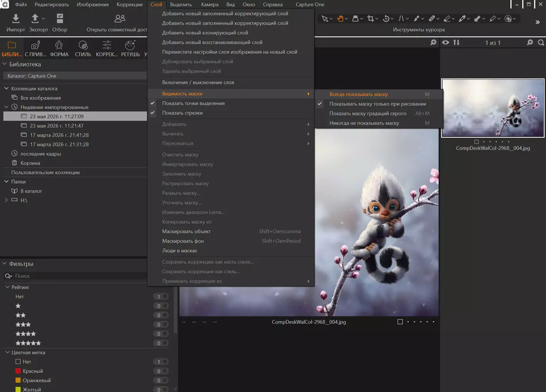Click the Открыть совместный доступ people icon
Viewport: 546px width, 392px height.
pos(120,18)
